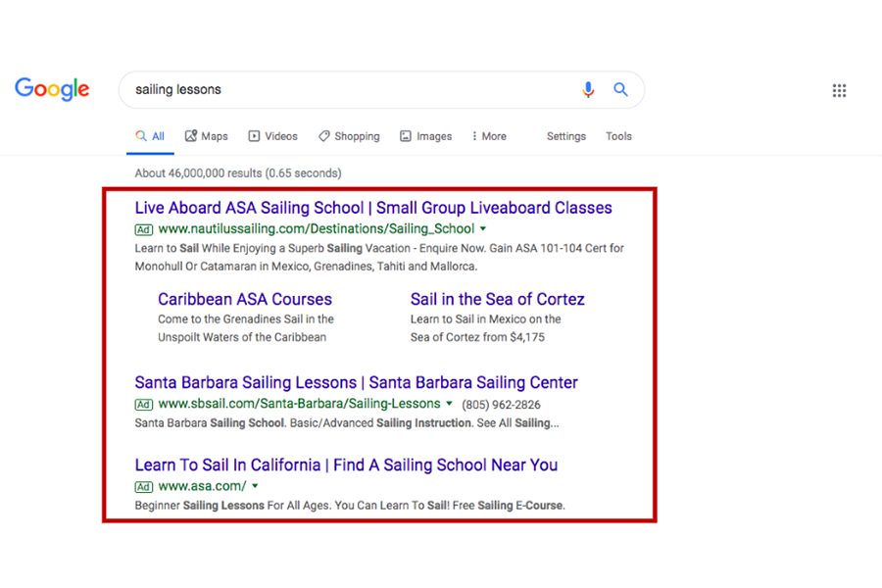Image resolution: width=882 pixels, height=588 pixels.
Task: Open the Caribbean ASA Courses sitelink
Action: pyautogui.click(x=245, y=299)
